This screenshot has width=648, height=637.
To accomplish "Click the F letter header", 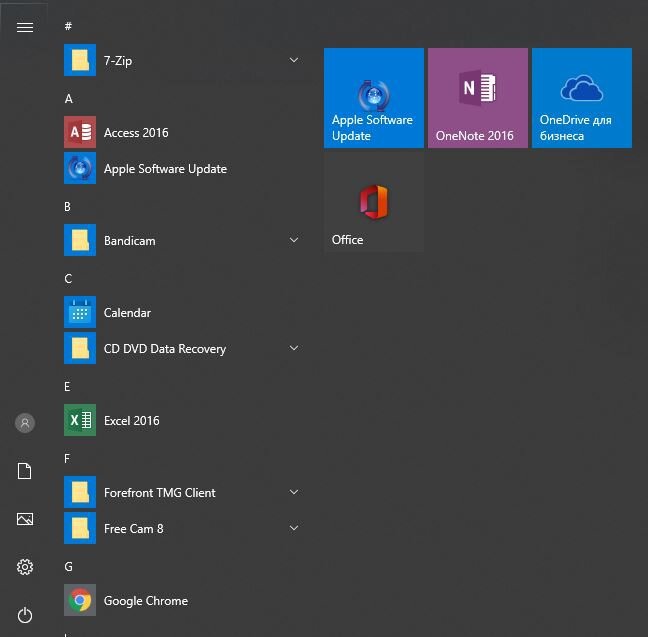I will coord(67,458).
